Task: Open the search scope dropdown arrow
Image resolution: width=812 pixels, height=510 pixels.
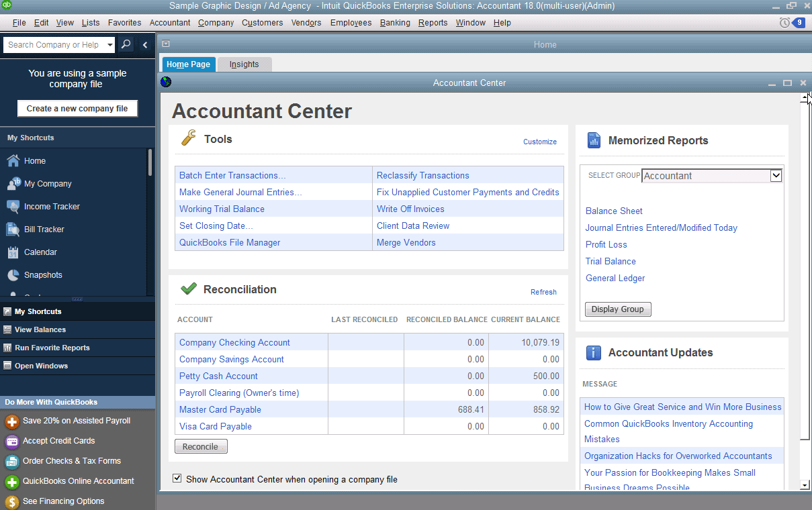Action: pos(110,45)
